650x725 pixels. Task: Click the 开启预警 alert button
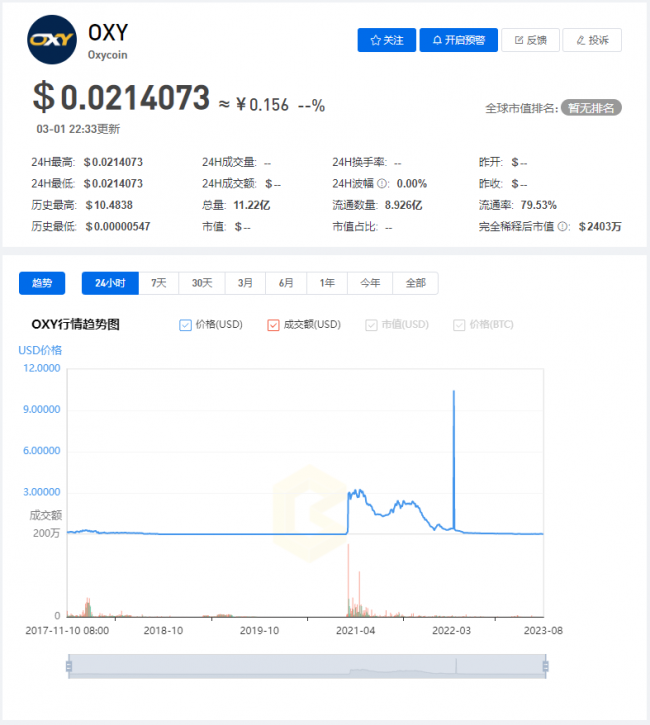pyautogui.click(x=459, y=40)
